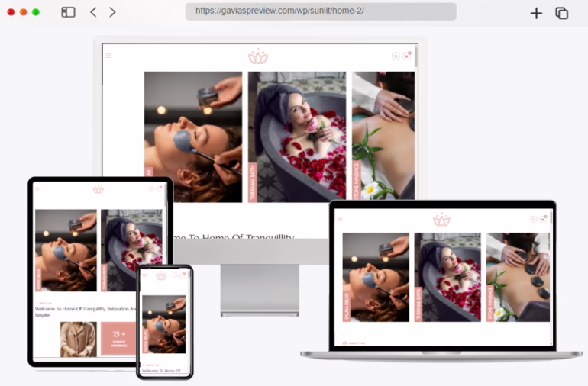Click the 25+ experience box on tablet
This screenshot has height=386, width=588.
click(118, 339)
